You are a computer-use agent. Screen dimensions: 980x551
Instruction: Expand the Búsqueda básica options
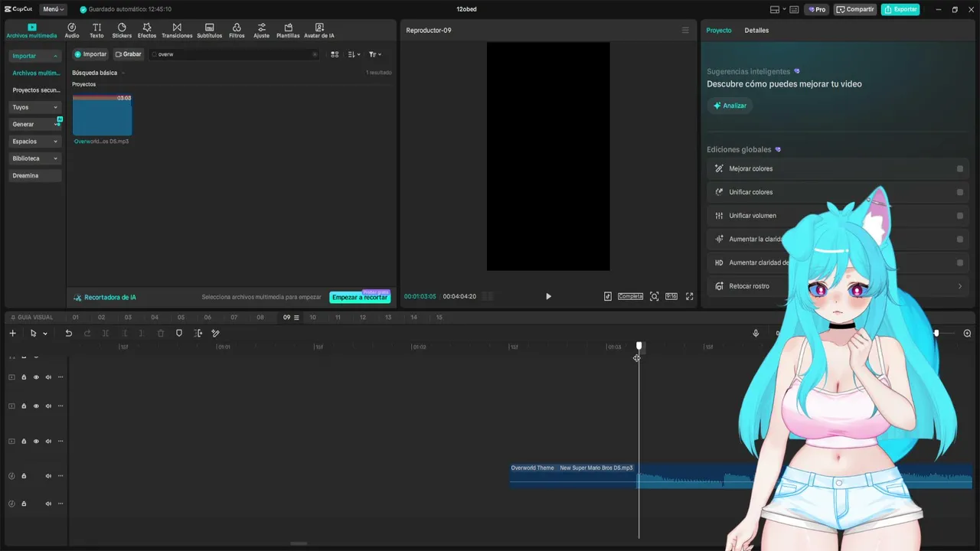point(122,73)
